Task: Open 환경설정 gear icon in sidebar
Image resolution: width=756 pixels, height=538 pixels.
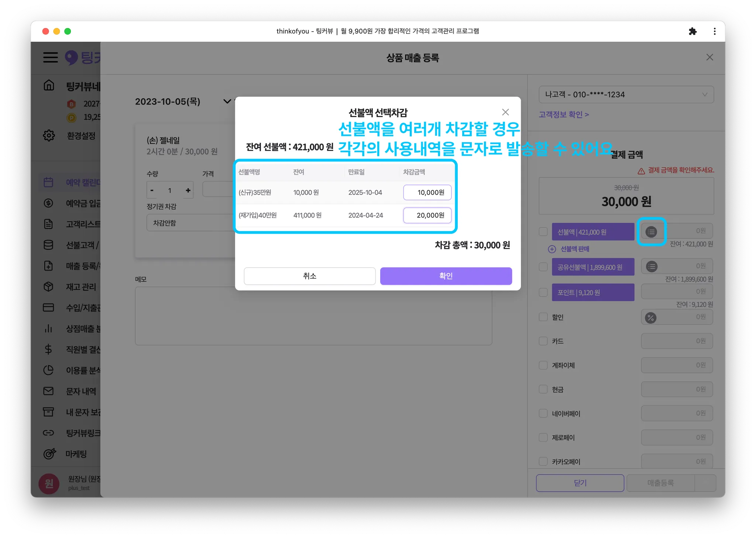Action: pos(49,135)
